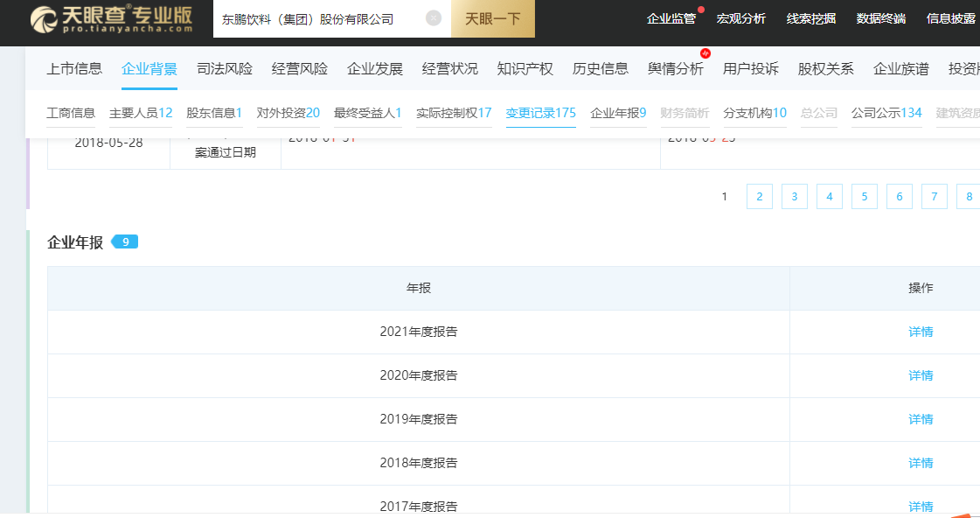Open the 企业监管 top menu

point(671,18)
